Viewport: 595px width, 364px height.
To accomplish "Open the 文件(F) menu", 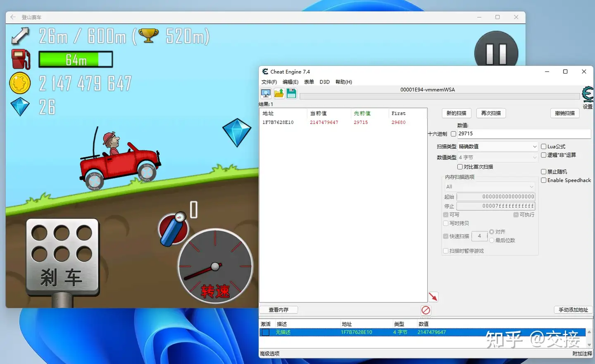I will pos(269,82).
